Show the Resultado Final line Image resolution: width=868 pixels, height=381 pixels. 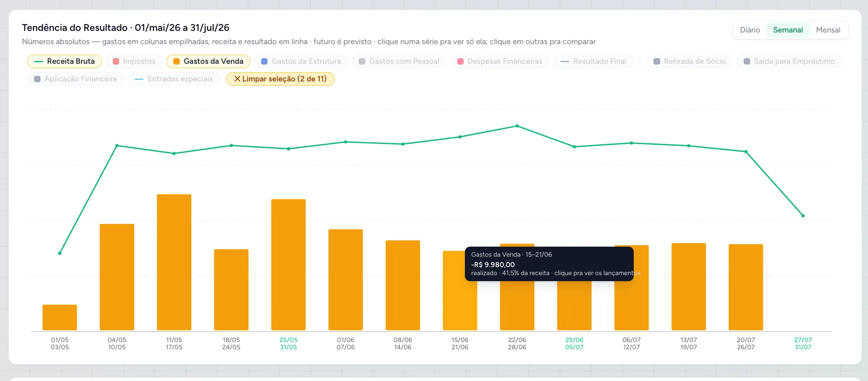click(593, 61)
